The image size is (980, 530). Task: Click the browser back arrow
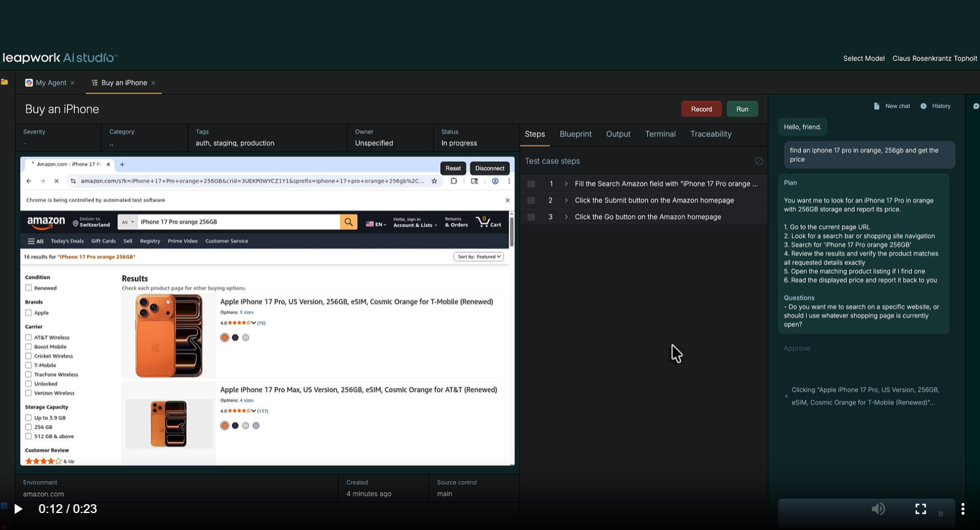click(x=29, y=181)
